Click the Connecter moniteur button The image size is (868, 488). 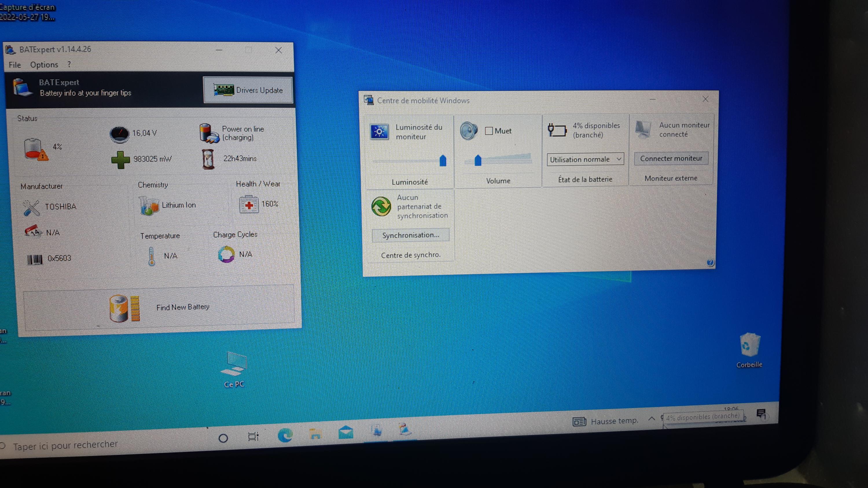(x=671, y=159)
